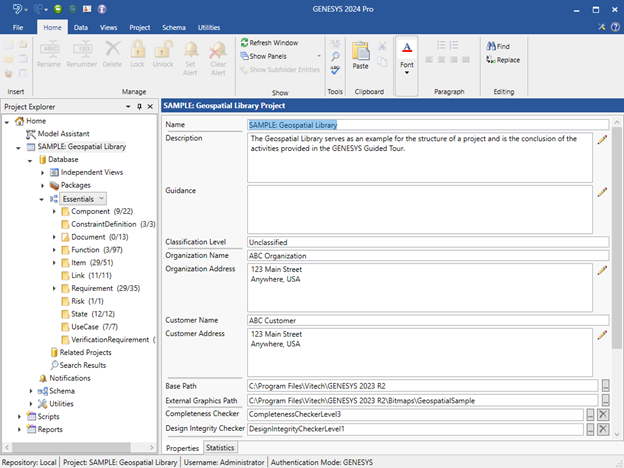
Task: Click the purple info icon in title bar
Action: tap(102, 9)
